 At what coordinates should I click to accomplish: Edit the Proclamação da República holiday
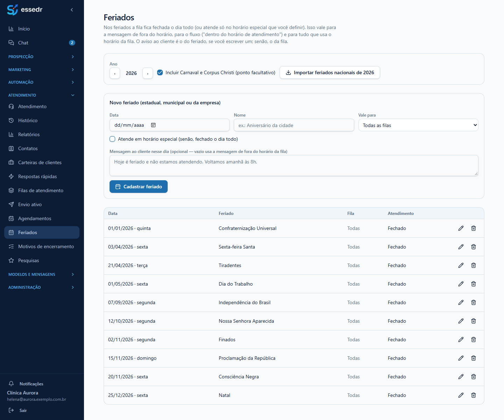(461, 358)
